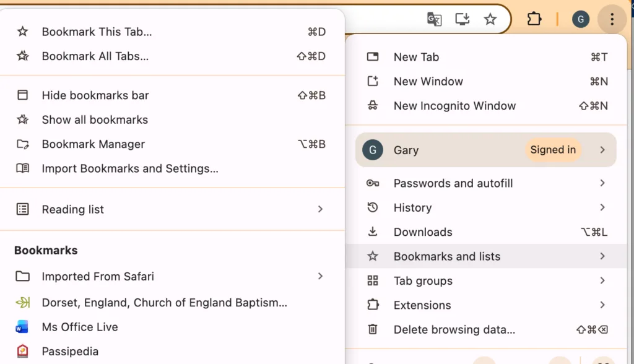
Task: Click the New Tab icon
Action: [373, 56]
